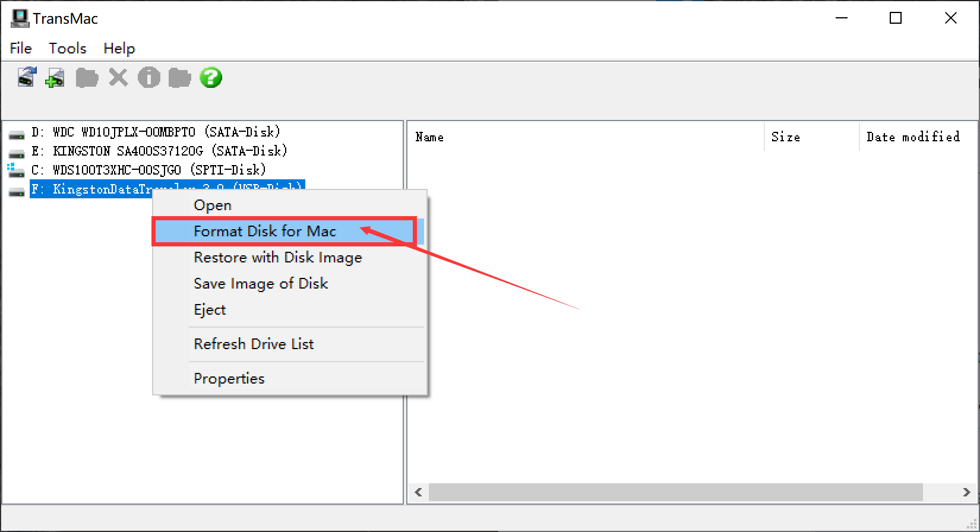Click the D: drive disk icon
Image resolution: width=980 pixels, height=532 pixels.
[17, 135]
